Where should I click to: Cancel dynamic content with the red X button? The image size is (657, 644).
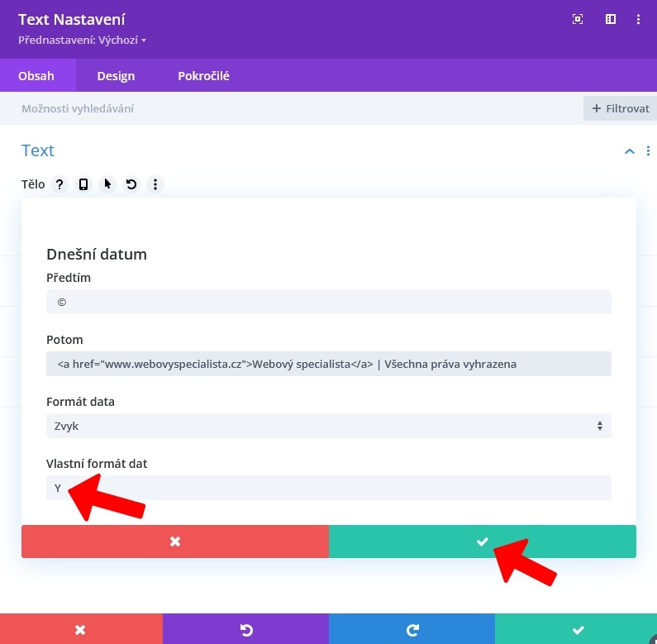(175, 541)
